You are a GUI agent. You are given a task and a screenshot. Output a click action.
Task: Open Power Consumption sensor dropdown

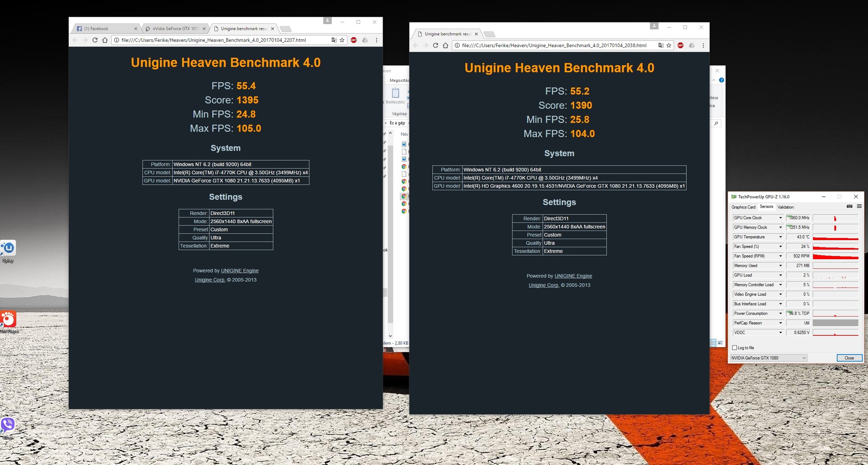[x=780, y=313]
